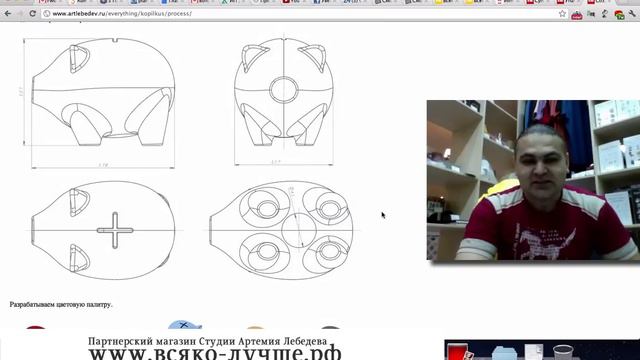
Task: Open the Trash in the Dock
Action: pyautogui.click(x=563, y=352)
